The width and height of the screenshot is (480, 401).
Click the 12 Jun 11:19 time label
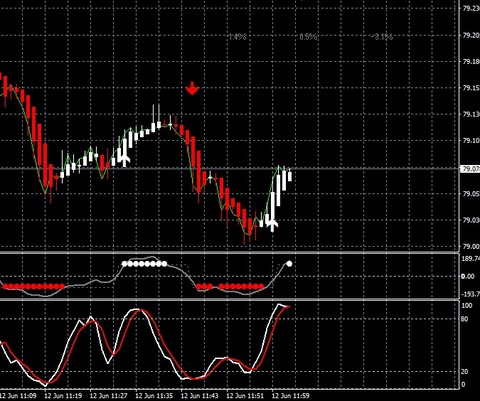(x=63, y=396)
